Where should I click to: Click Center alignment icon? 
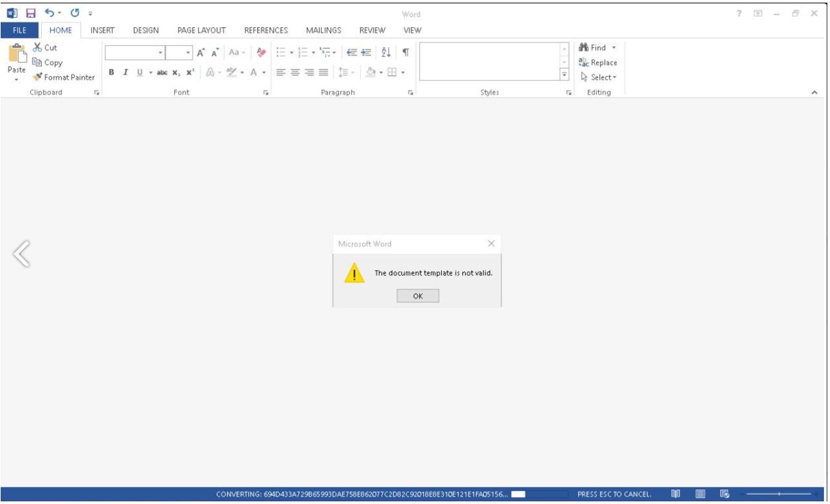(295, 71)
